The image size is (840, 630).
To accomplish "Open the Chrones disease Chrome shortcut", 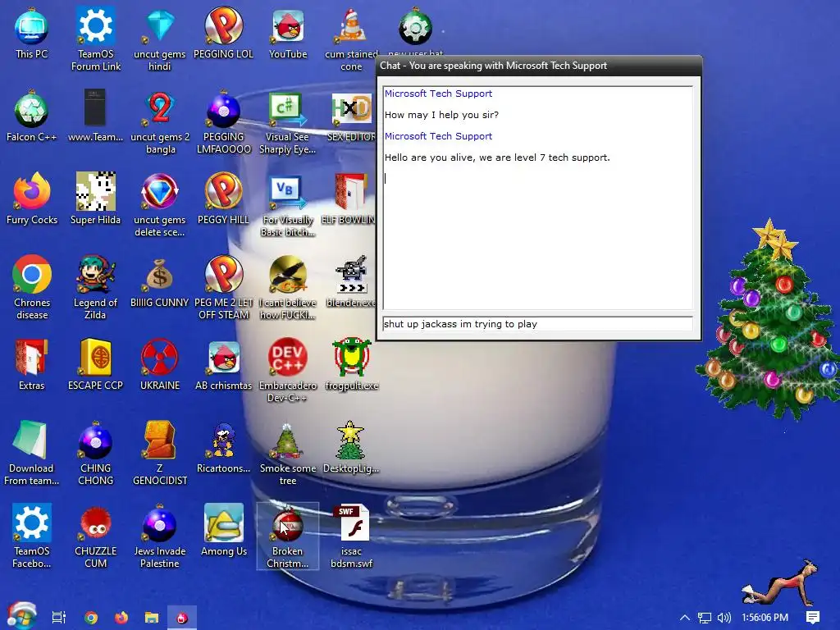I will [32, 287].
